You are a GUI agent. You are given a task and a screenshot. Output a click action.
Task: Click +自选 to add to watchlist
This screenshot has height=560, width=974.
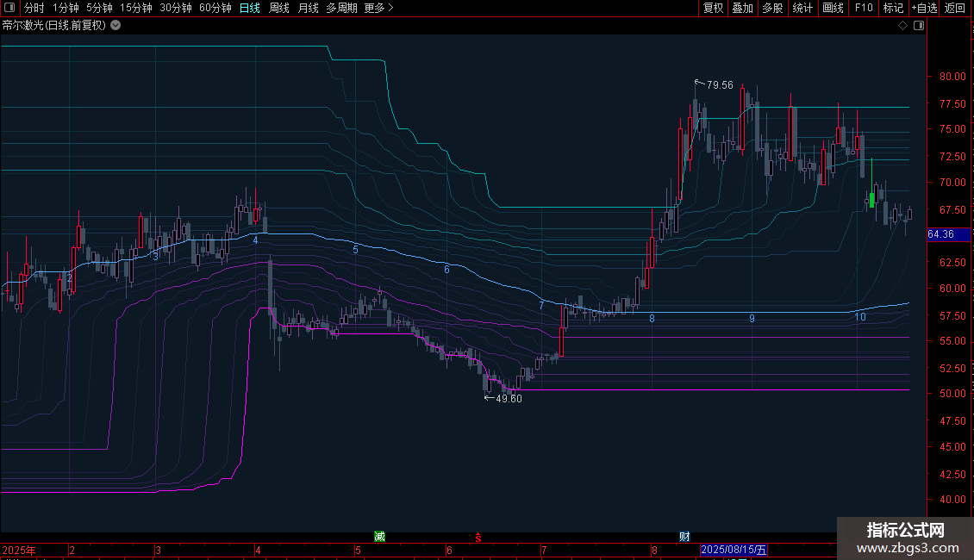tap(924, 8)
